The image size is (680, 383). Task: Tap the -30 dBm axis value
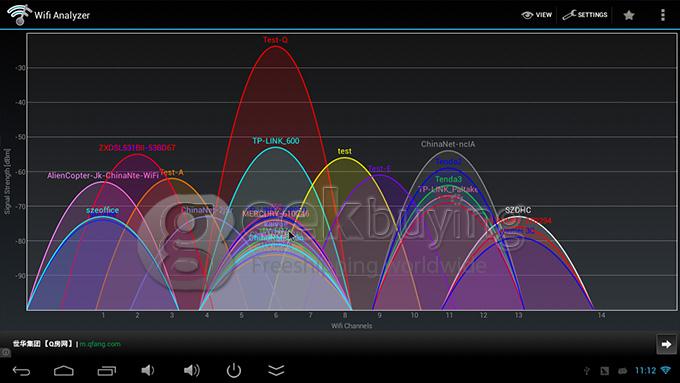[x=21, y=68]
